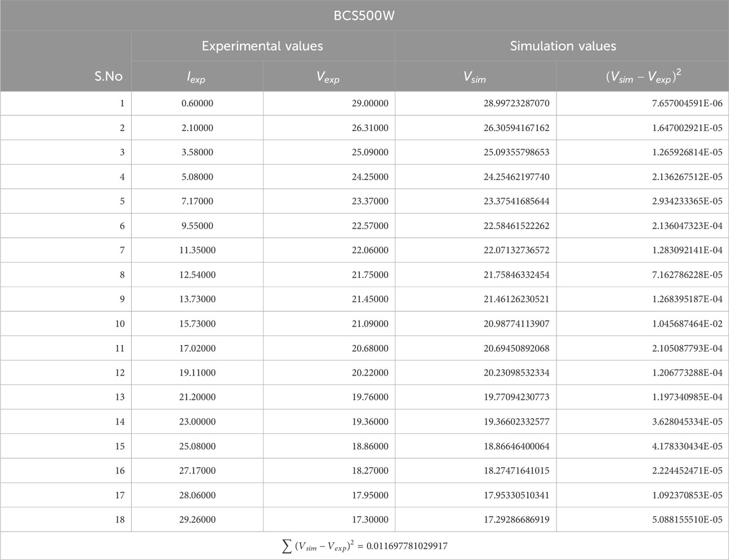Click the (Vsim − Vexp)² column header
This screenshot has width=729, height=560.
644,76
